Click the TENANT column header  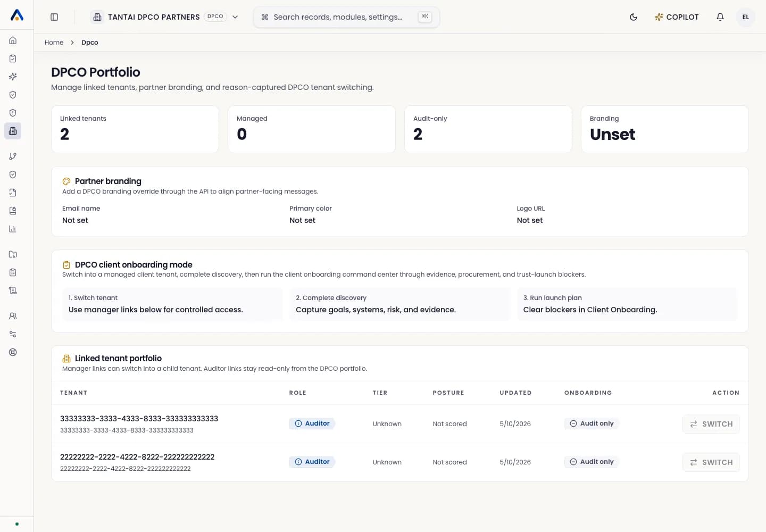[73, 393]
